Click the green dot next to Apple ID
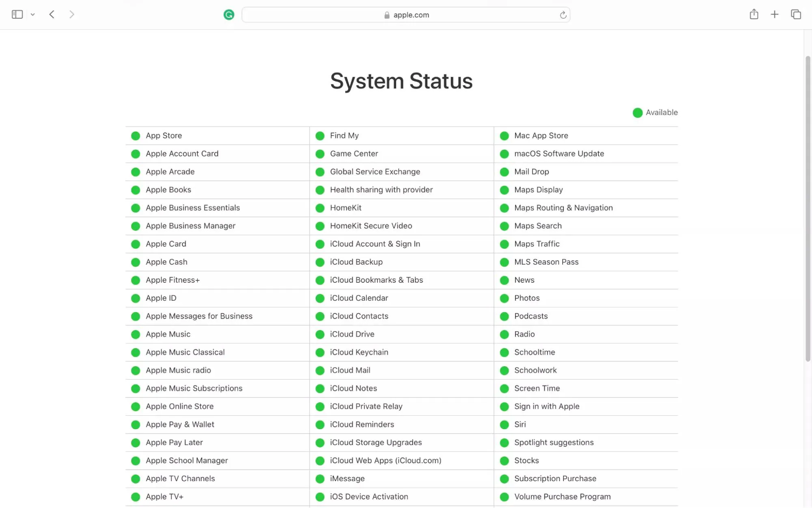The height and width of the screenshot is (508, 812). tap(136, 298)
